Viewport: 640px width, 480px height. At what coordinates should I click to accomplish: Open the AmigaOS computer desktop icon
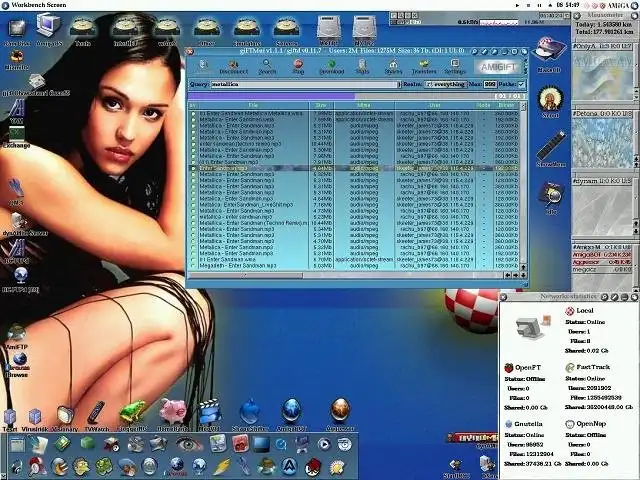tap(49, 29)
